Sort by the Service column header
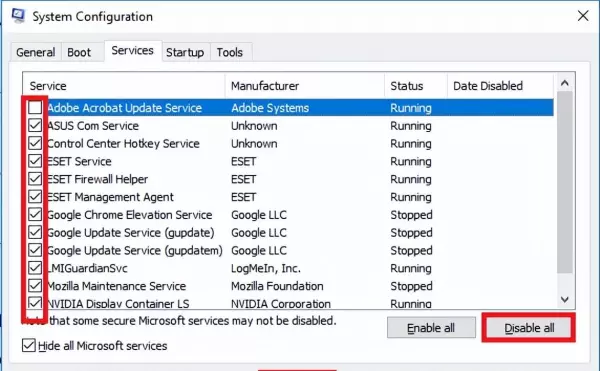Screen dimensions: 600x371 pyautogui.click(x=124, y=86)
